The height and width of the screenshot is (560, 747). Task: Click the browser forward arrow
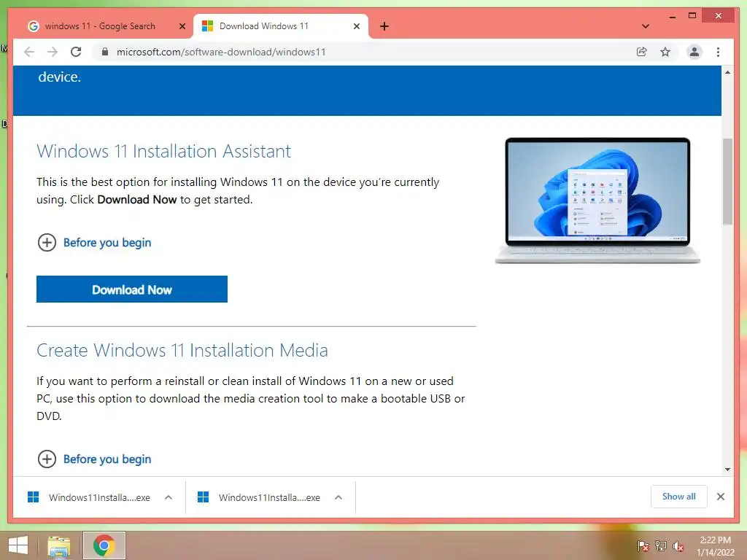click(x=53, y=52)
